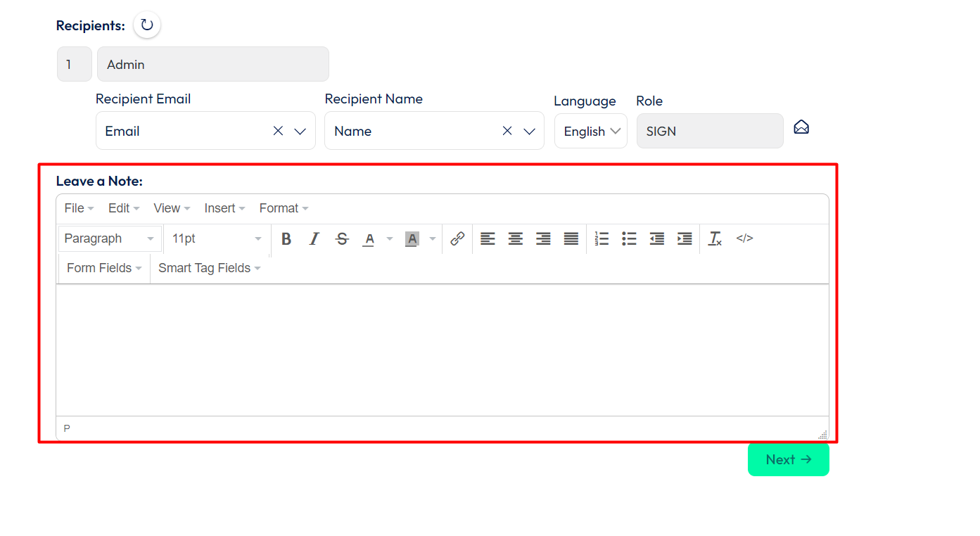The image size is (980, 536).
Task: Click the envelope icon beside Role
Action: [x=801, y=127]
